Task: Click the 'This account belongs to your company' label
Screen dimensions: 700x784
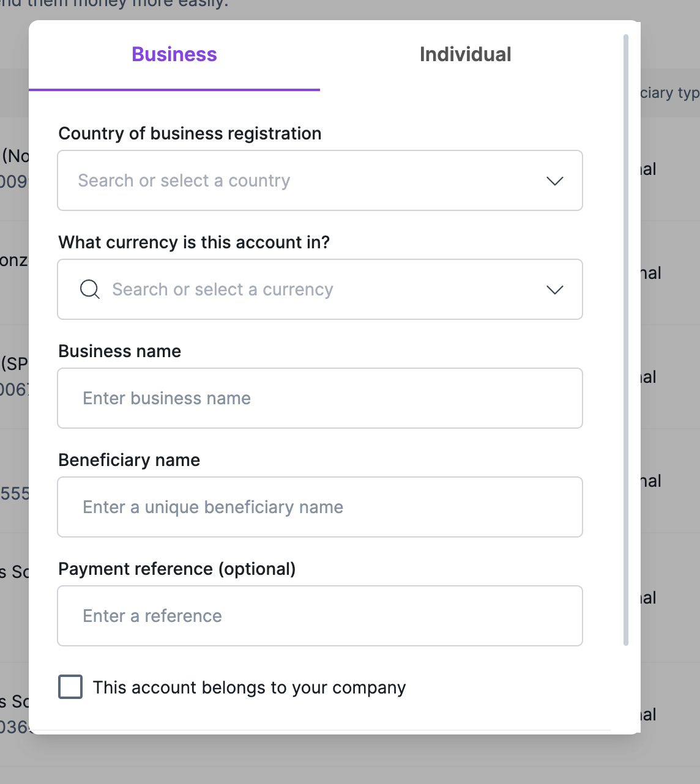Action: [249, 687]
